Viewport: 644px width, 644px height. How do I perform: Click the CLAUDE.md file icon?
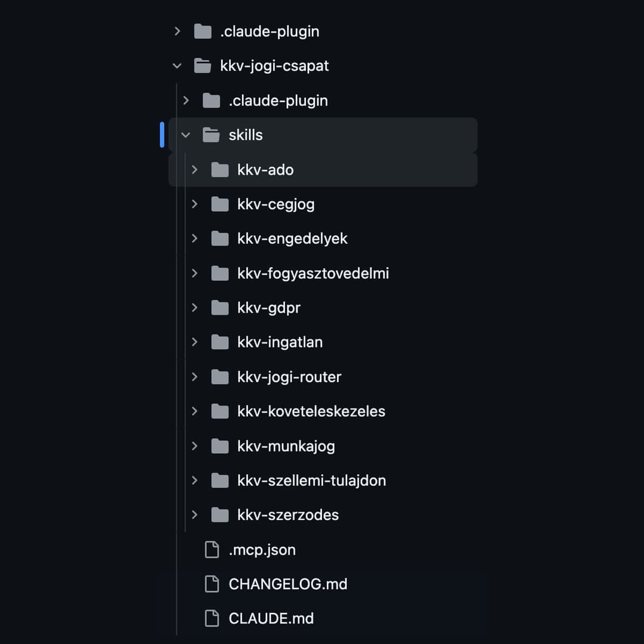point(211,618)
